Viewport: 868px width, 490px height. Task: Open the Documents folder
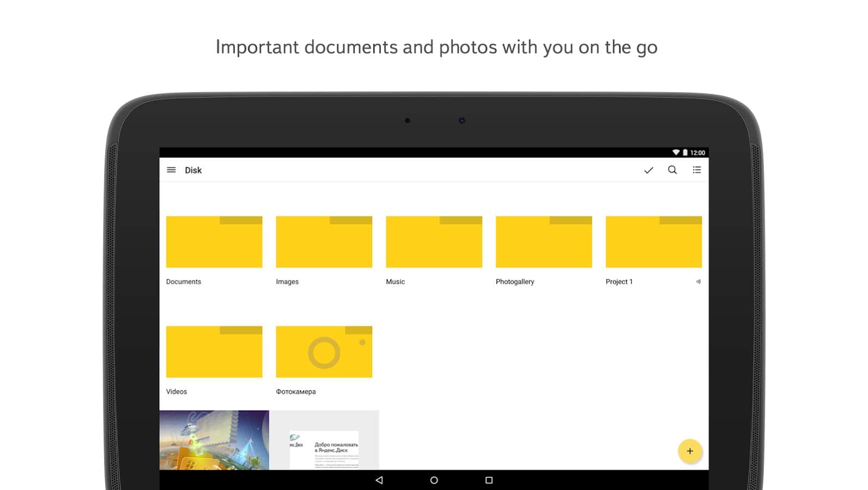214,242
